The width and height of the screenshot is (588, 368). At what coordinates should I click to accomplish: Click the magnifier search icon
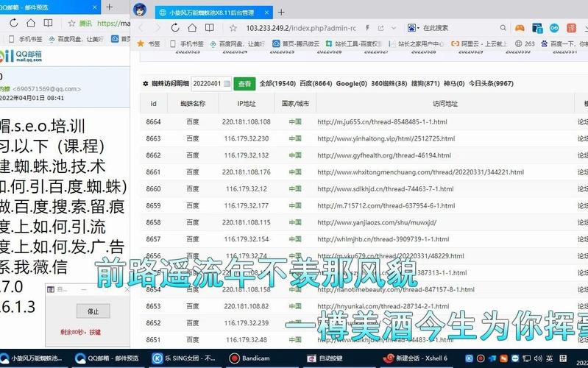503,28
